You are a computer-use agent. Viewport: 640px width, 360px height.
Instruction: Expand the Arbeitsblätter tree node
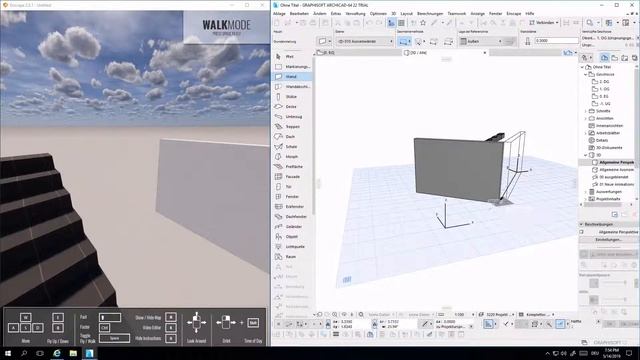click(x=585, y=133)
